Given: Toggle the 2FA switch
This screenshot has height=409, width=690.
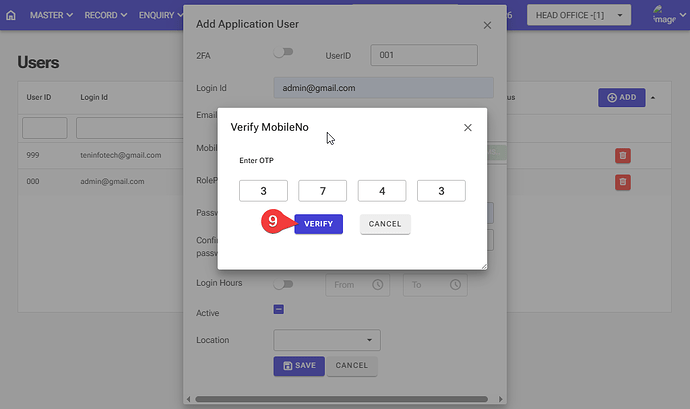Looking at the screenshot, I should [284, 53].
